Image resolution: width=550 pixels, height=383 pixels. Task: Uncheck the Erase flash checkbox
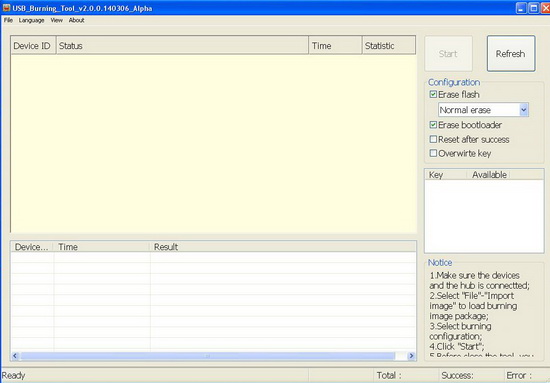point(433,94)
